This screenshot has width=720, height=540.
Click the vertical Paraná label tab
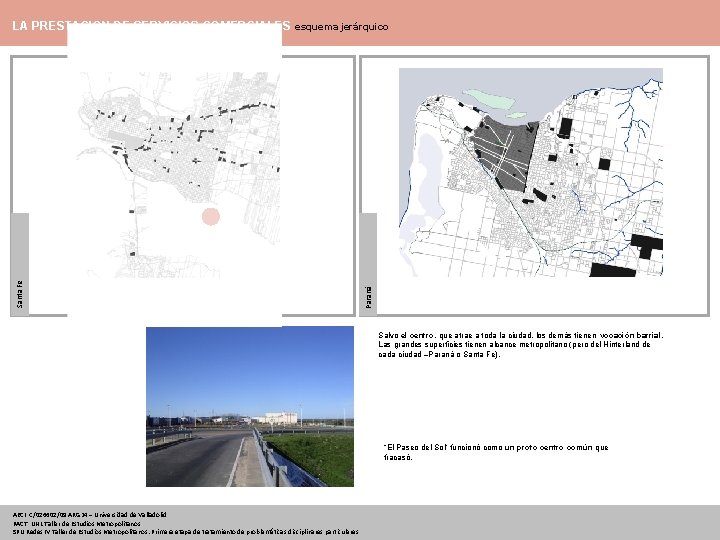368,264
